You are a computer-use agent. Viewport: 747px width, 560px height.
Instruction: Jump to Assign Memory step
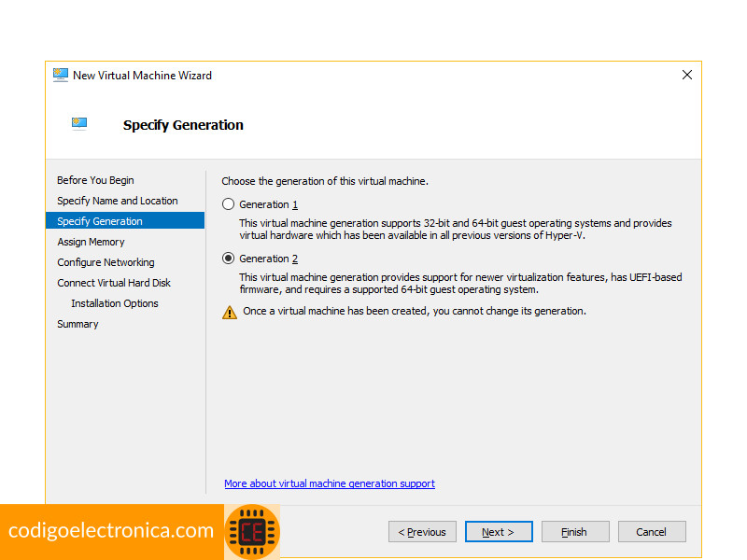pyautogui.click(x=91, y=242)
